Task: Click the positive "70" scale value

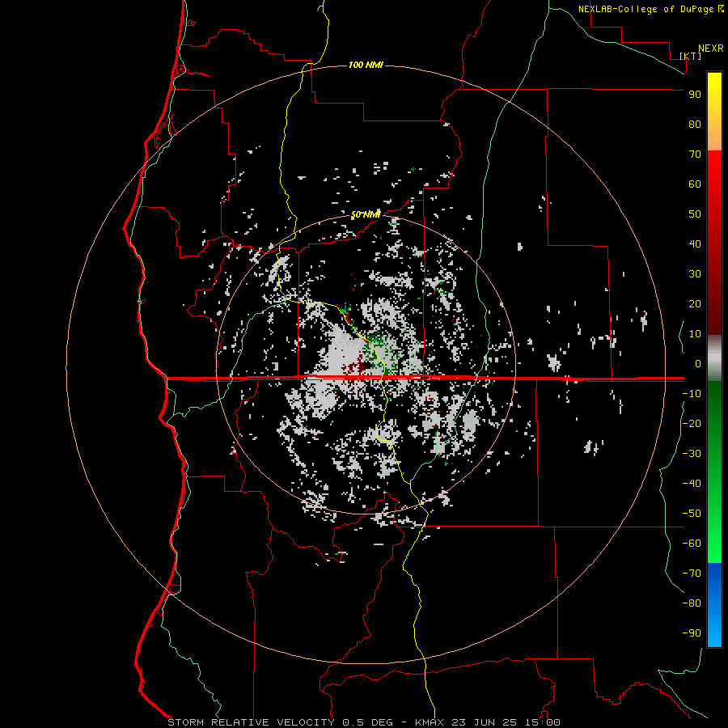Action: [695, 154]
